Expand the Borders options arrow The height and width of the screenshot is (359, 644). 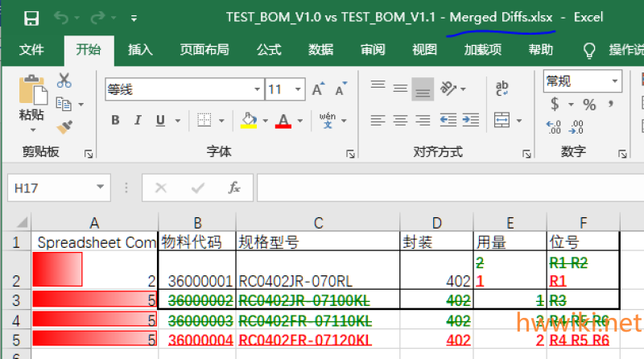tap(222, 121)
